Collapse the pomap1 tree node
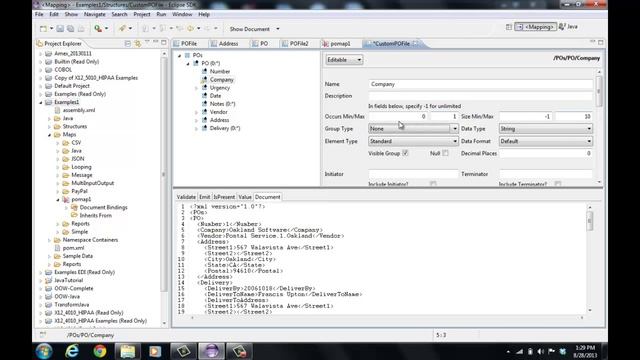This screenshot has width=640, height=360. point(58,200)
